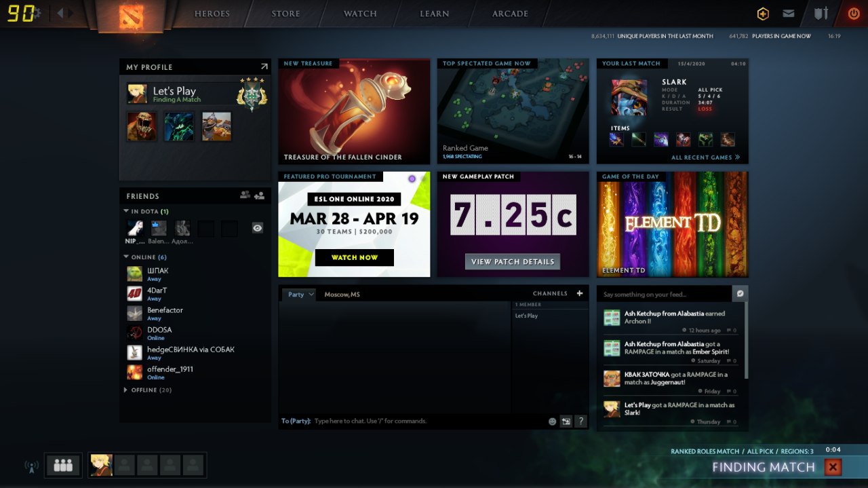Expand the OFFLINE friends group
This screenshot has height=488, width=868.
[126, 390]
